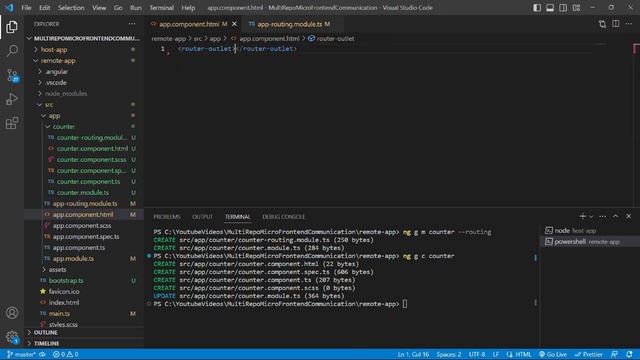Open the Manage gear icon
640x360 pixels.
coord(12,337)
